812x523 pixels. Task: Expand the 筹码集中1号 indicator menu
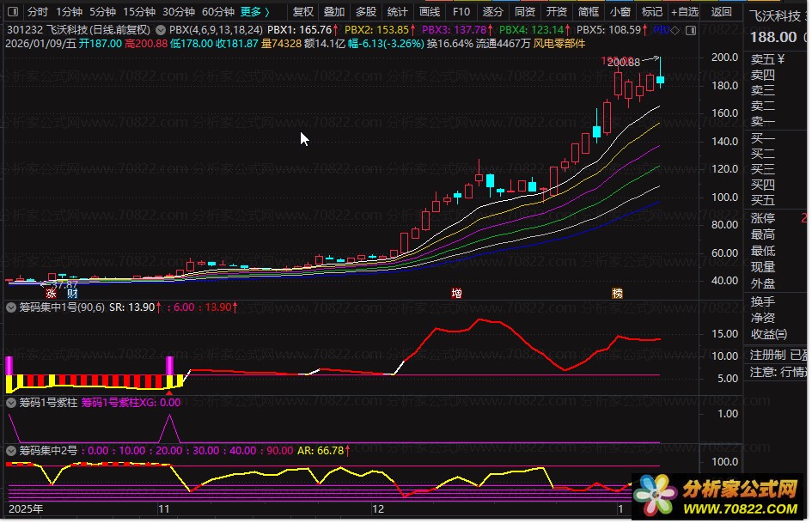(11, 307)
